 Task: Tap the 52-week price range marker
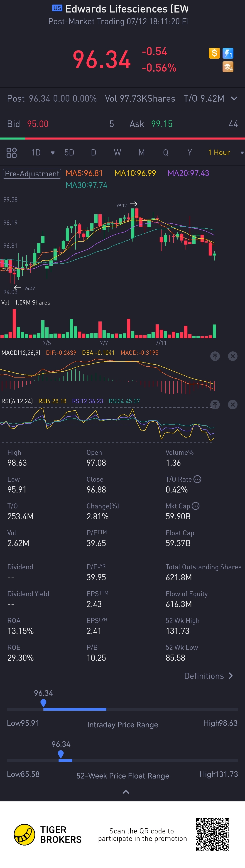[x=61, y=754]
